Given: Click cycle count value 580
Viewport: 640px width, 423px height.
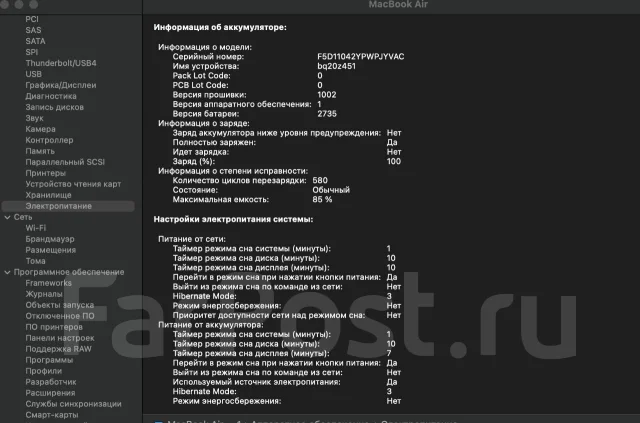Looking at the screenshot, I should [x=320, y=180].
